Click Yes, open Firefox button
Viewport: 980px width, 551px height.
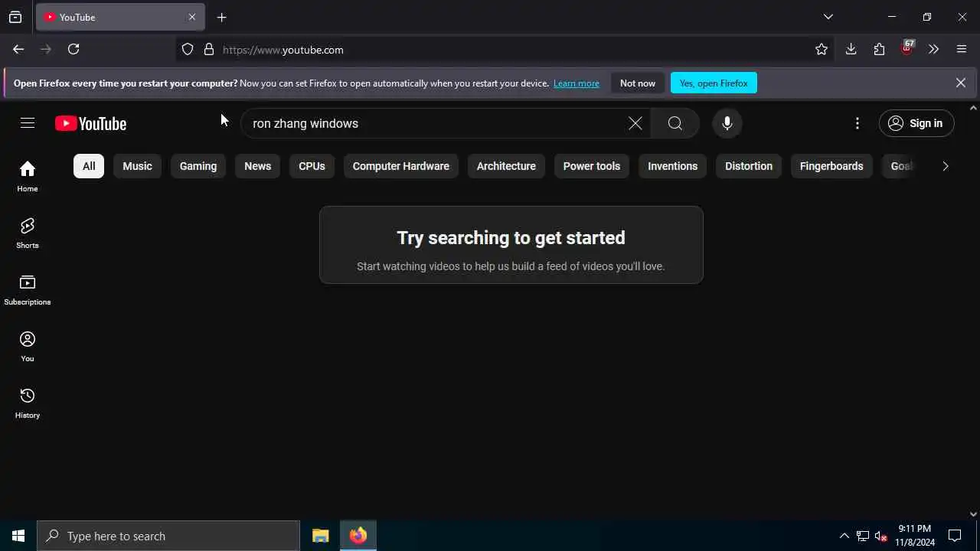[x=714, y=83]
